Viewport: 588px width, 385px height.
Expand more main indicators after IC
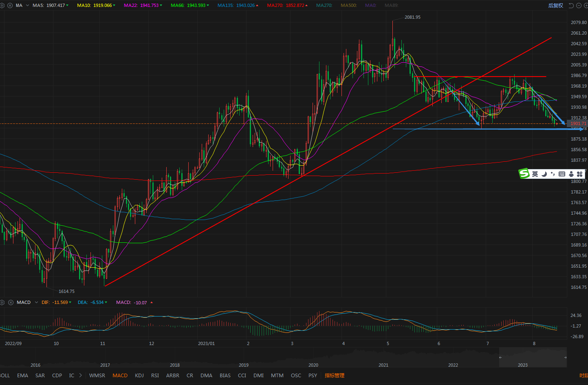pos(81,375)
